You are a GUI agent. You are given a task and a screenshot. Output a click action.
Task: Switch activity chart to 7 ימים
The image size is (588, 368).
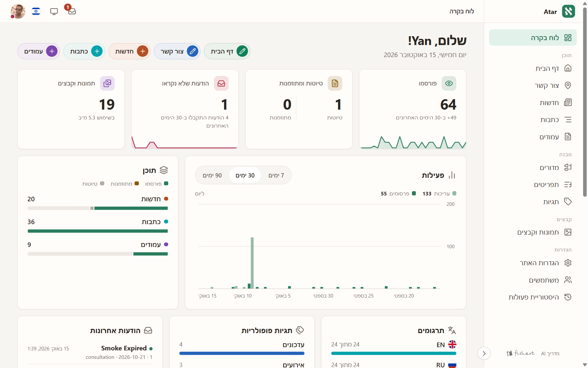[x=276, y=176]
